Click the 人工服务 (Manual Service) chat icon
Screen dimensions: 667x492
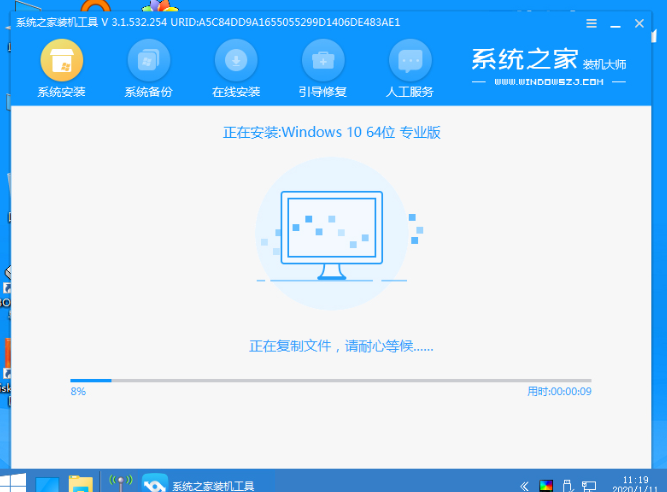point(409,62)
